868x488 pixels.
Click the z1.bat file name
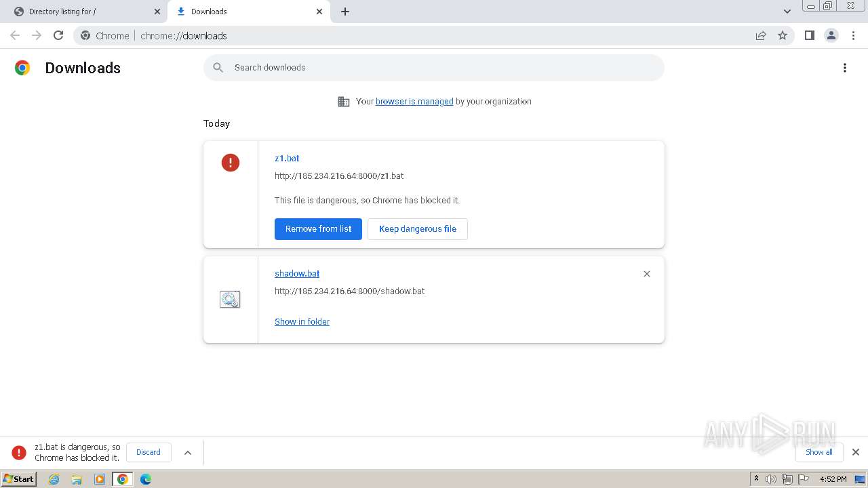[287, 159]
